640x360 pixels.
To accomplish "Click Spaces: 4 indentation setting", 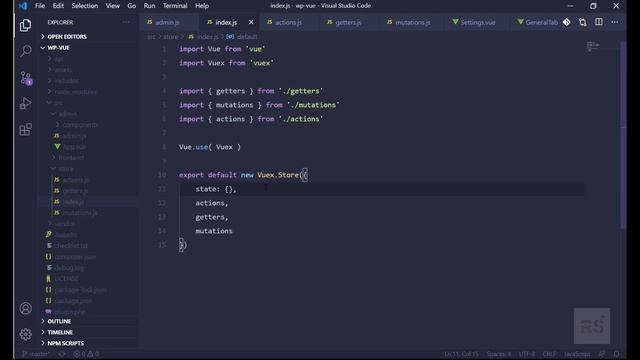I will tap(498, 354).
